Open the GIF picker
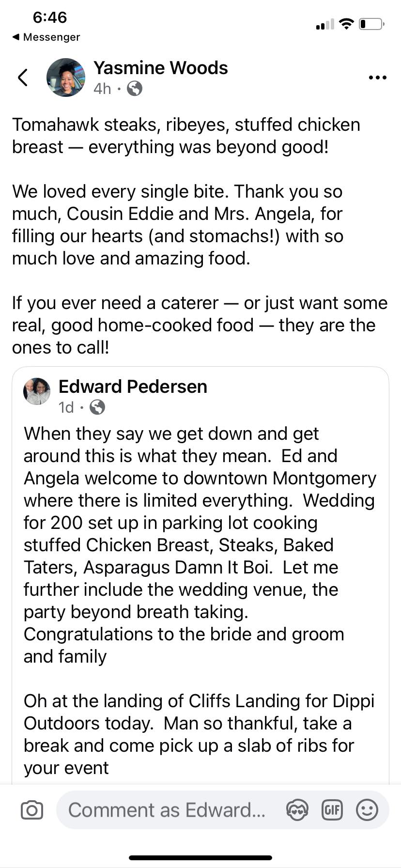The width and height of the screenshot is (401, 868). (332, 810)
